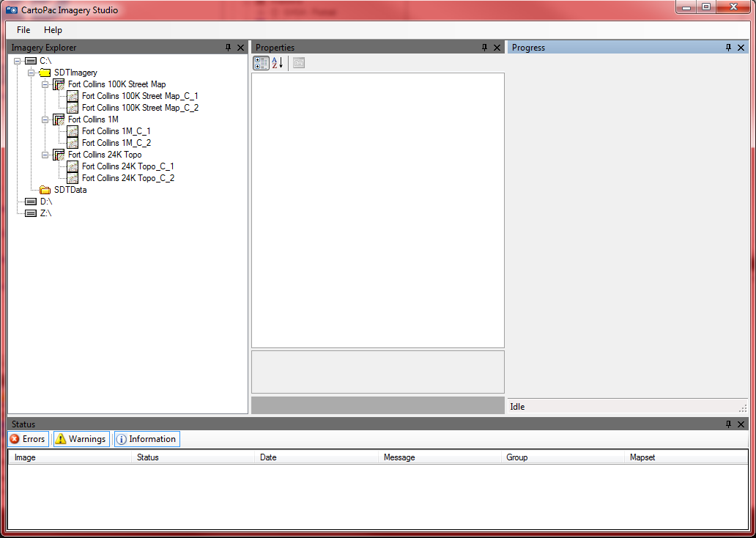Sort by the Image column header
756x538 pixels.
pos(70,457)
